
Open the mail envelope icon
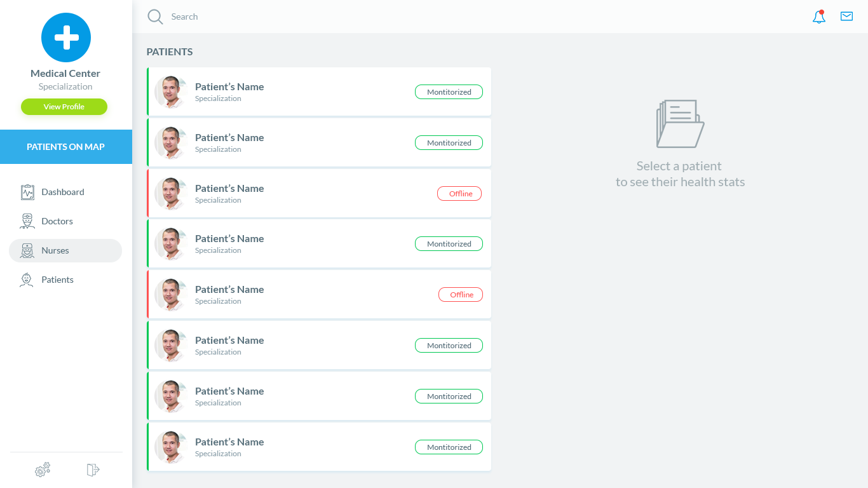point(846,17)
